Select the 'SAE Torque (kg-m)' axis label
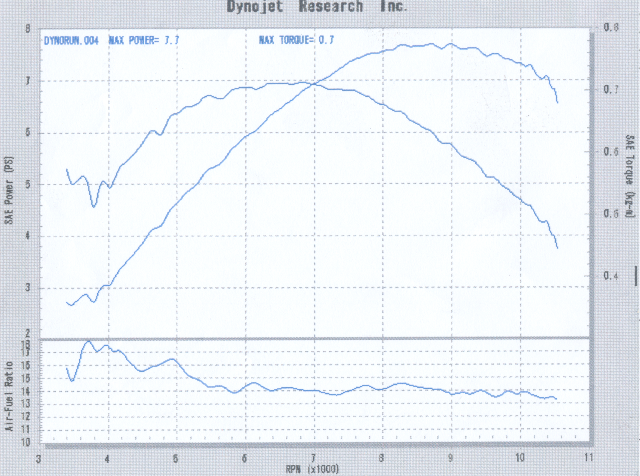 point(630,176)
